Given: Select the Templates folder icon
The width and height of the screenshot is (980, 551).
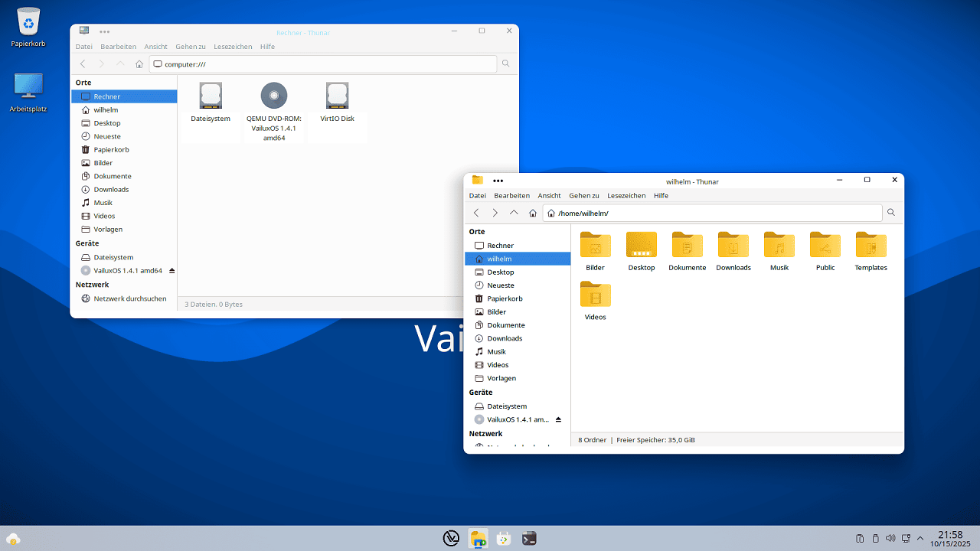Looking at the screenshot, I should 871,245.
